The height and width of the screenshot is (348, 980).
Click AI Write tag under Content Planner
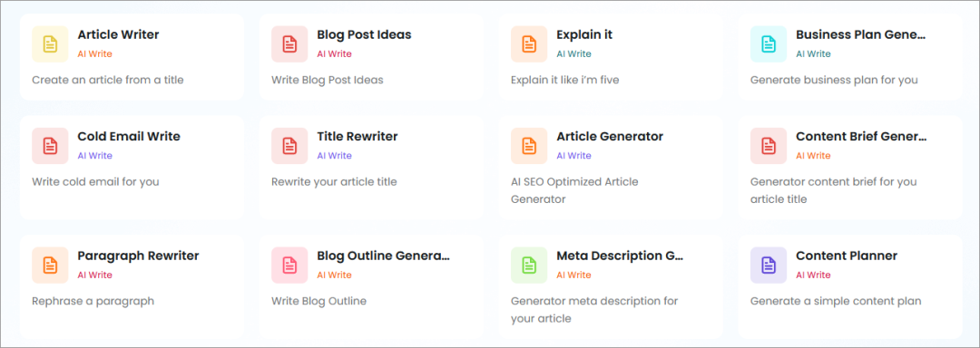813,275
